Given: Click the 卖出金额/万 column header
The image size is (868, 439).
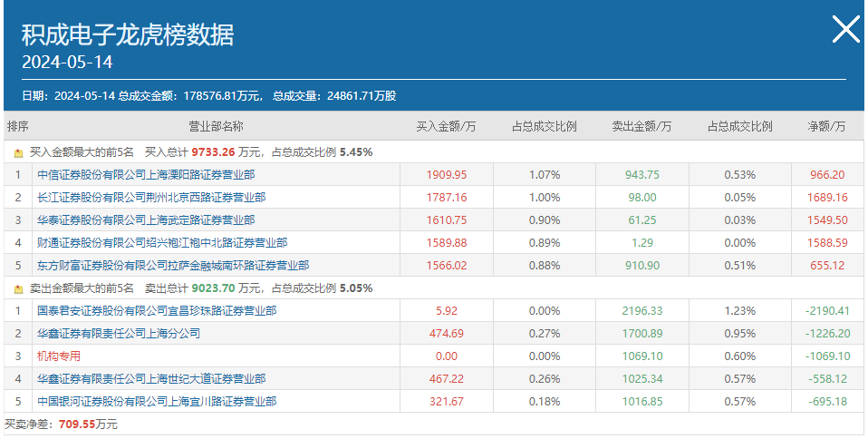Looking at the screenshot, I should click(641, 126).
